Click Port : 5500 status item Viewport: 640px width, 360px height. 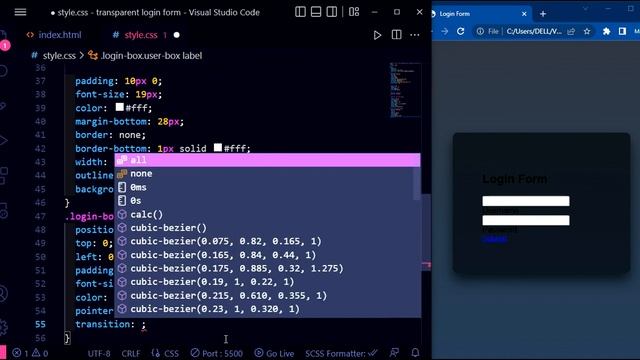coord(217,353)
